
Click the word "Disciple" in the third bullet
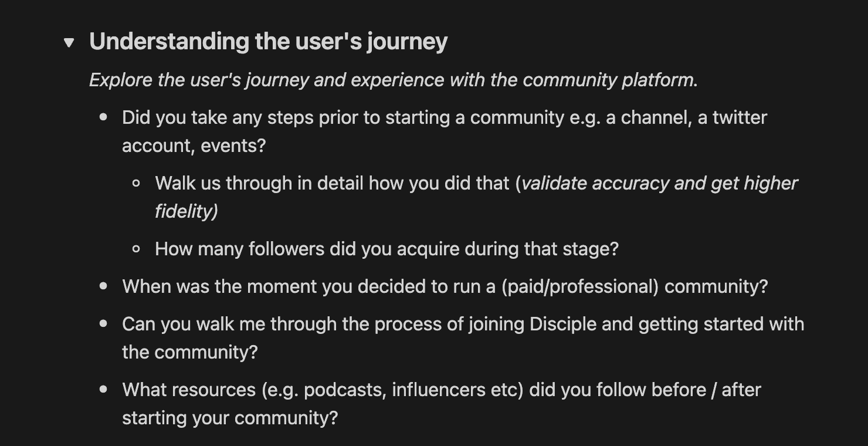tap(563, 324)
